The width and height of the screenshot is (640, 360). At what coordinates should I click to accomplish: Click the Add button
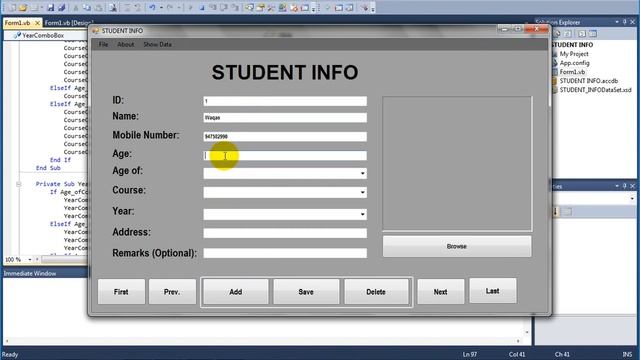tap(236, 291)
